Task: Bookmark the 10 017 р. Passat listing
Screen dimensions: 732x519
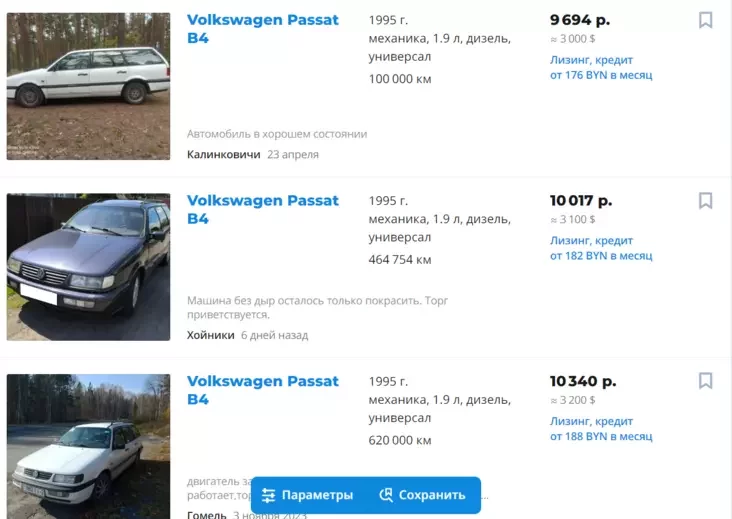Action: 705,201
